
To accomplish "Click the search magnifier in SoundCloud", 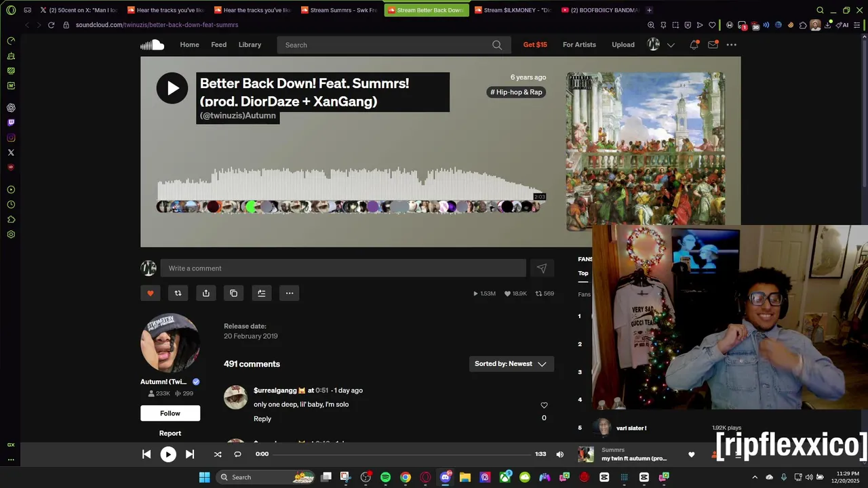I will (497, 45).
